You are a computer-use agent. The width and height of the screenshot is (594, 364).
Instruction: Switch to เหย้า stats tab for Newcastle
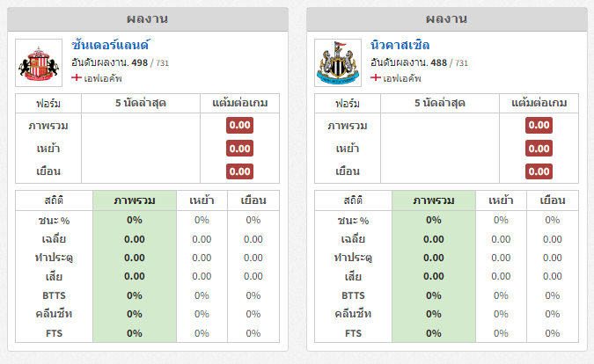point(501,200)
